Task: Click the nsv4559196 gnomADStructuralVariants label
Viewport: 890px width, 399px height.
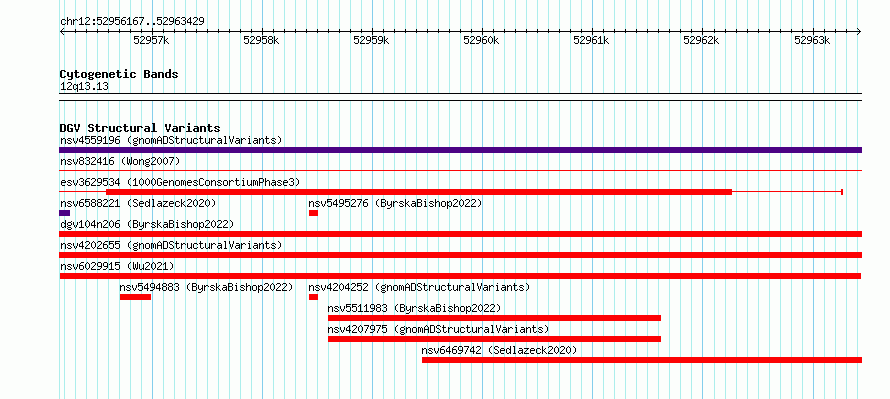Action: 171,140
